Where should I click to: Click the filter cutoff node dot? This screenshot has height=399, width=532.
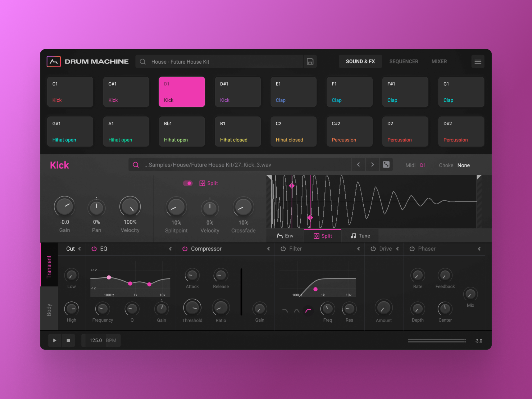[x=315, y=289]
